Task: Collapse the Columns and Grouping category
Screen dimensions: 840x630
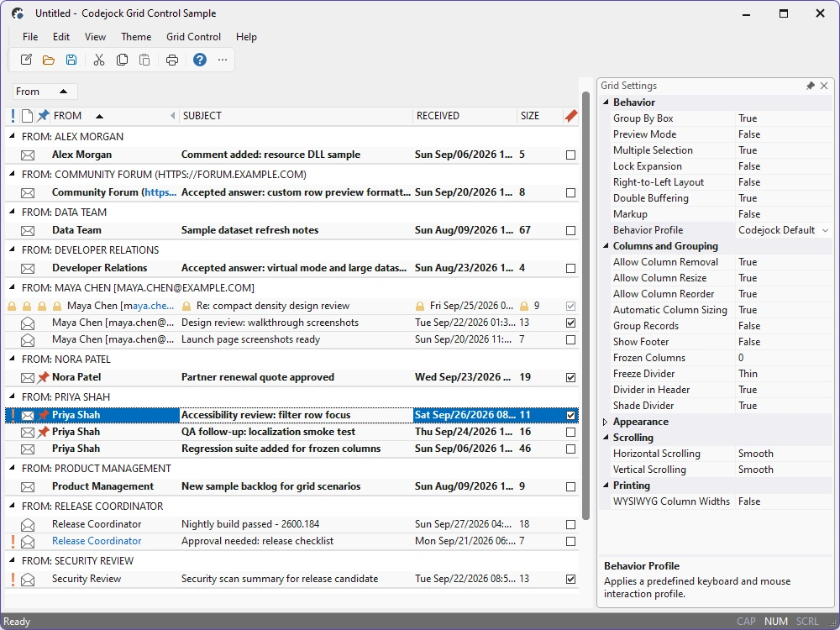Action: coord(606,245)
